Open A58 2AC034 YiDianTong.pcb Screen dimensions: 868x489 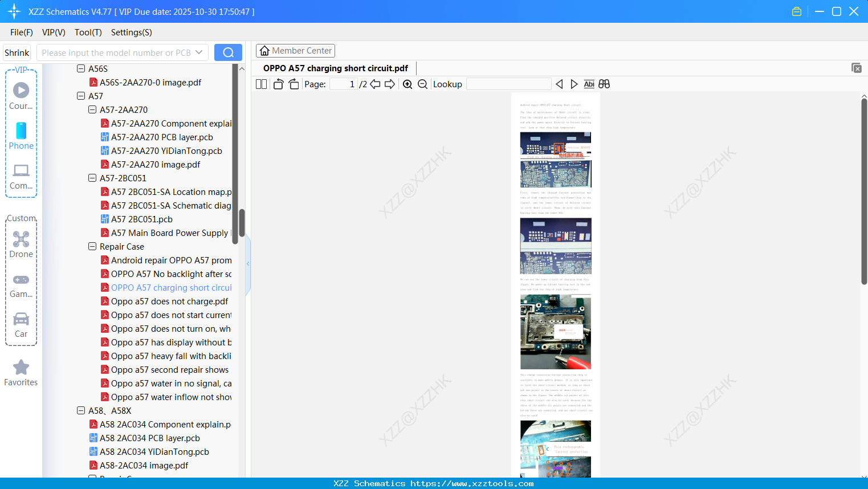click(154, 451)
